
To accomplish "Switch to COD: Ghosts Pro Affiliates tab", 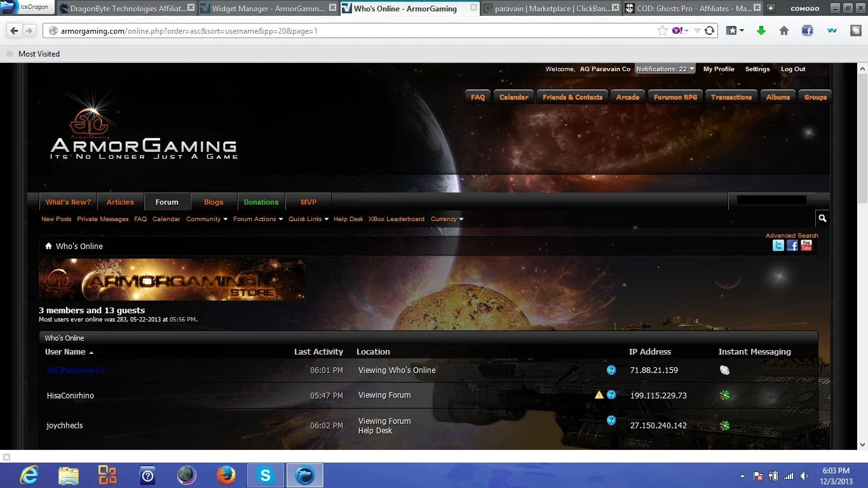I will 693,9.
